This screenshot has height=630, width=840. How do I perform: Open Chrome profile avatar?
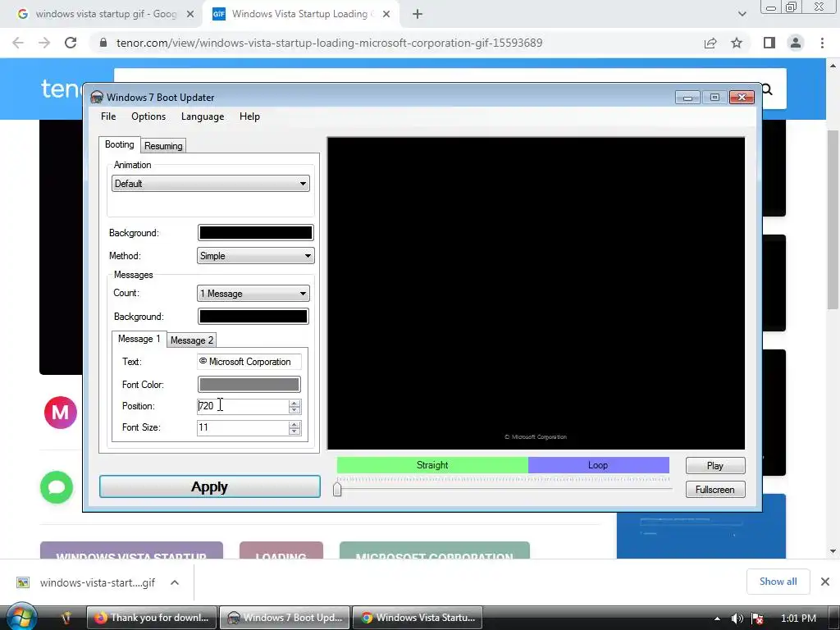(x=796, y=43)
